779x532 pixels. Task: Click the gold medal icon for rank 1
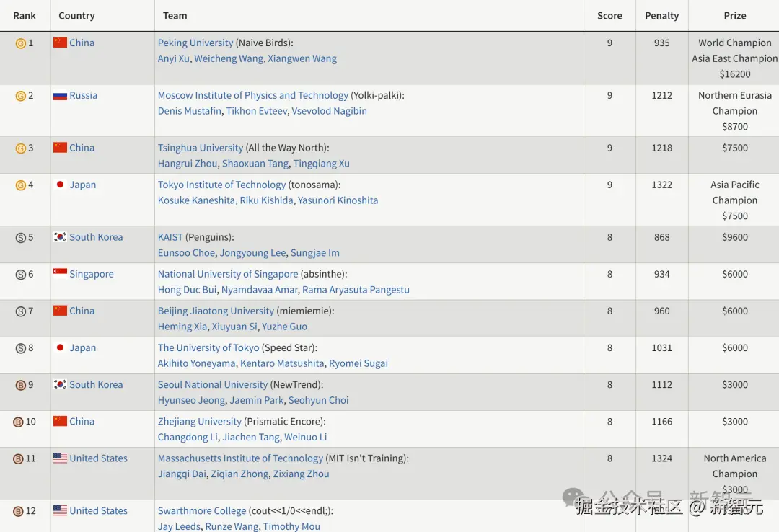20,43
